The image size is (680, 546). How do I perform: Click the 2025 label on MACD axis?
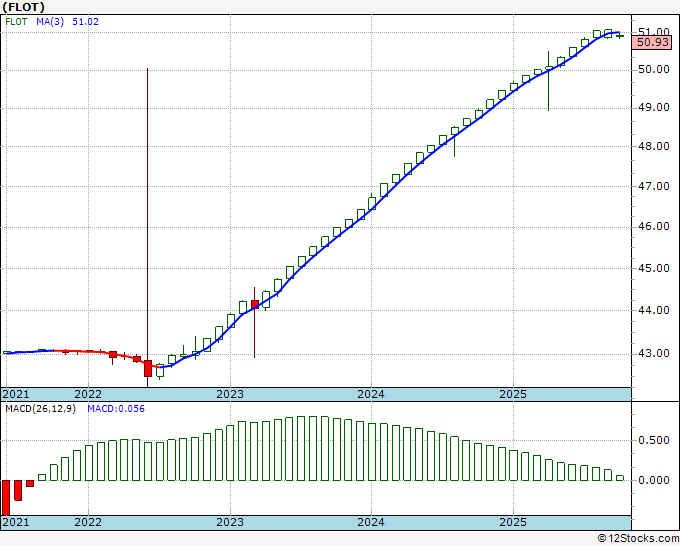click(x=513, y=522)
